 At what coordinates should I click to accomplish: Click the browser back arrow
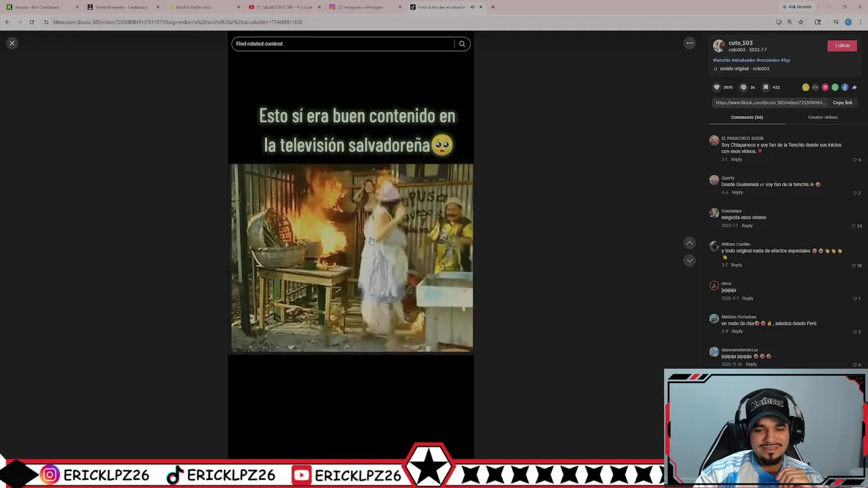(x=7, y=22)
